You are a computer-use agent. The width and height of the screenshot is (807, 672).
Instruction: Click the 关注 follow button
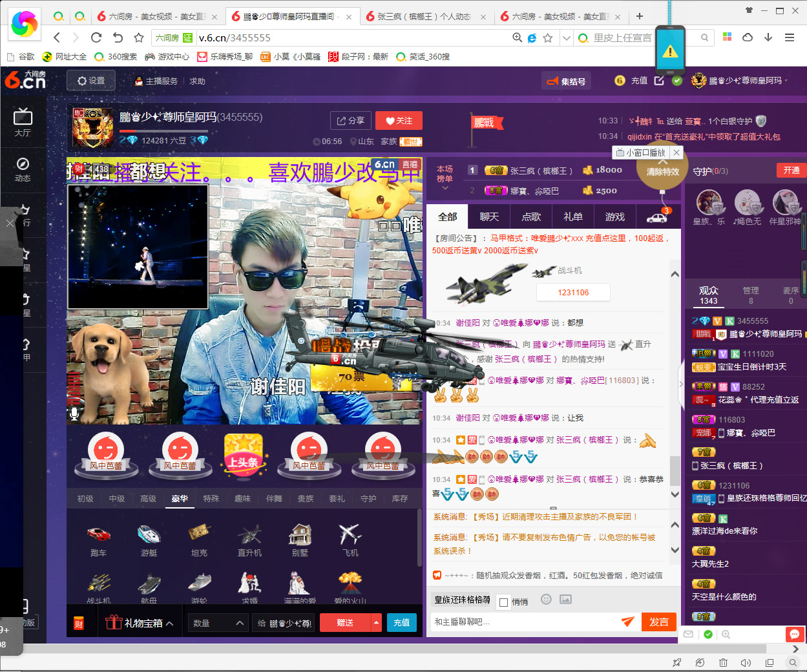coord(399,121)
